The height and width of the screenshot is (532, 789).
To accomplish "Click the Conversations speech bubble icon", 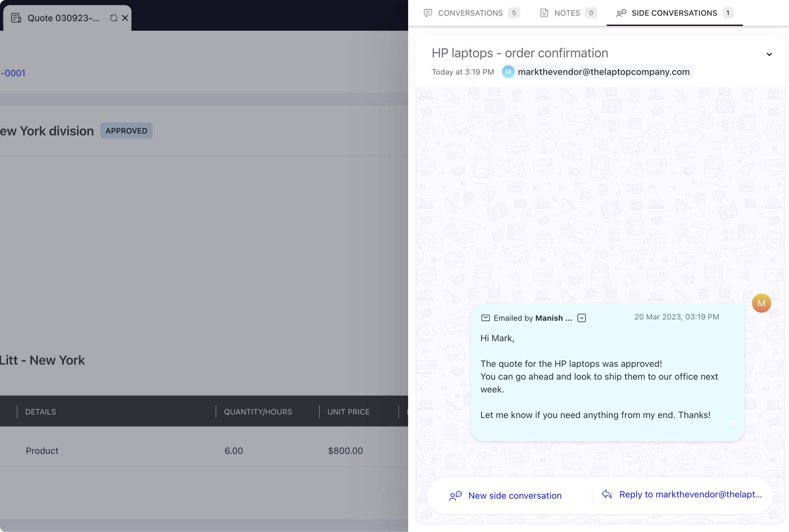I will [428, 13].
